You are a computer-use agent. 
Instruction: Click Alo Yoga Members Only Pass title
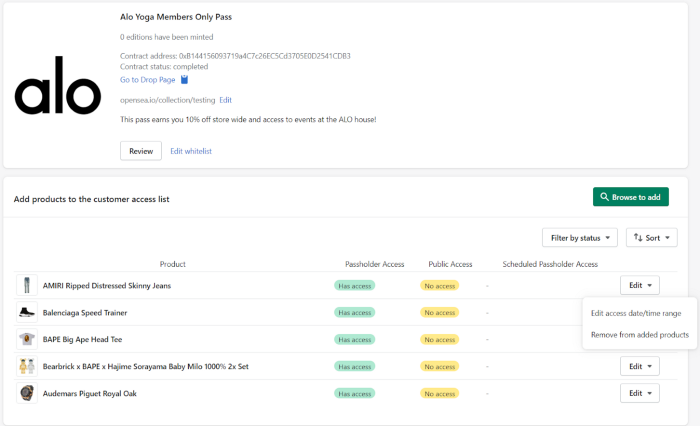pos(176,17)
